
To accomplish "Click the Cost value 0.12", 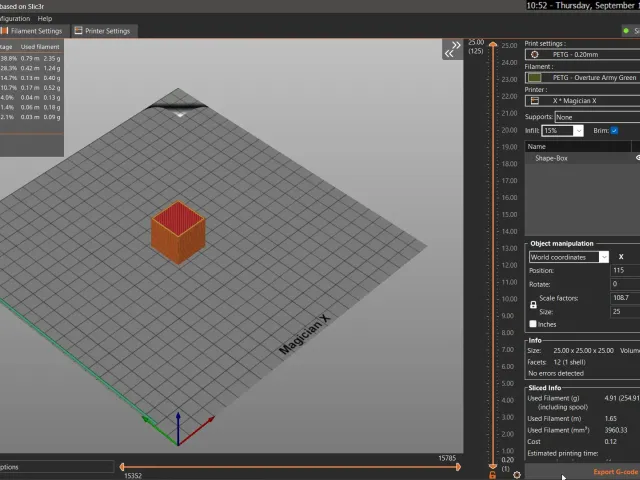I will (x=611, y=442).
